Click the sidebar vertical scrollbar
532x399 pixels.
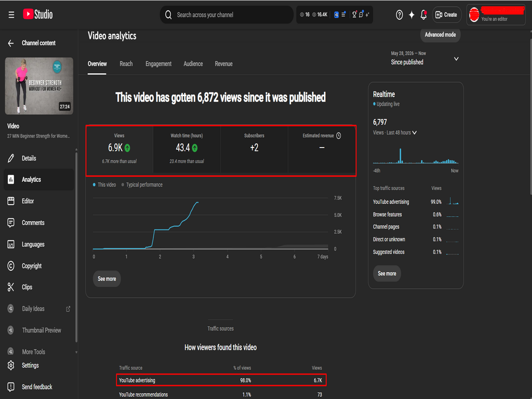(76, 247)
